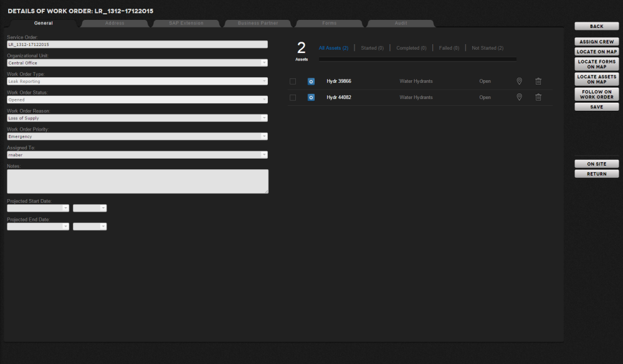Open the Work Order Priority dropdown
The image size is (623, 364).
264,136
